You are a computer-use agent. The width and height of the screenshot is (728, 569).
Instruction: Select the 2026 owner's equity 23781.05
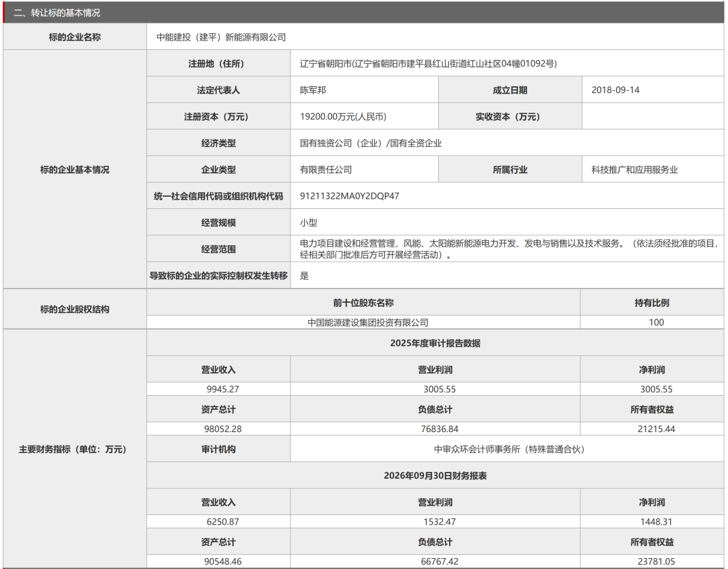[657, 562]
